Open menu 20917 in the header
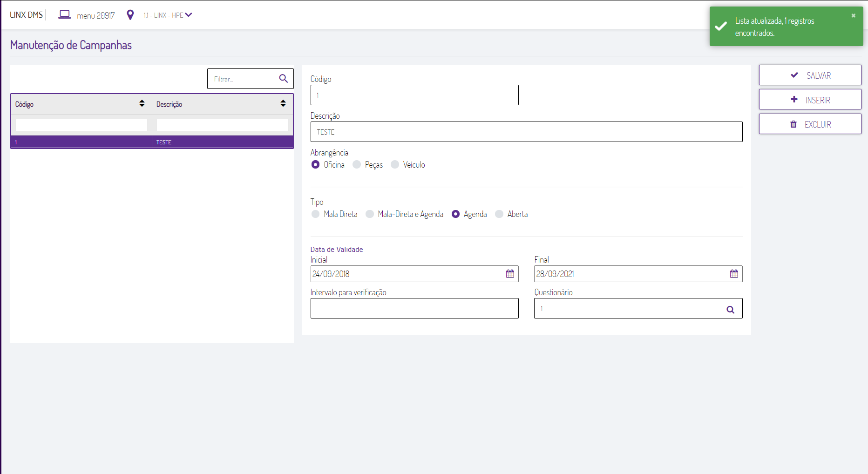Image resolution: width=868 pixels, height=474 pixels. point(95,16)
